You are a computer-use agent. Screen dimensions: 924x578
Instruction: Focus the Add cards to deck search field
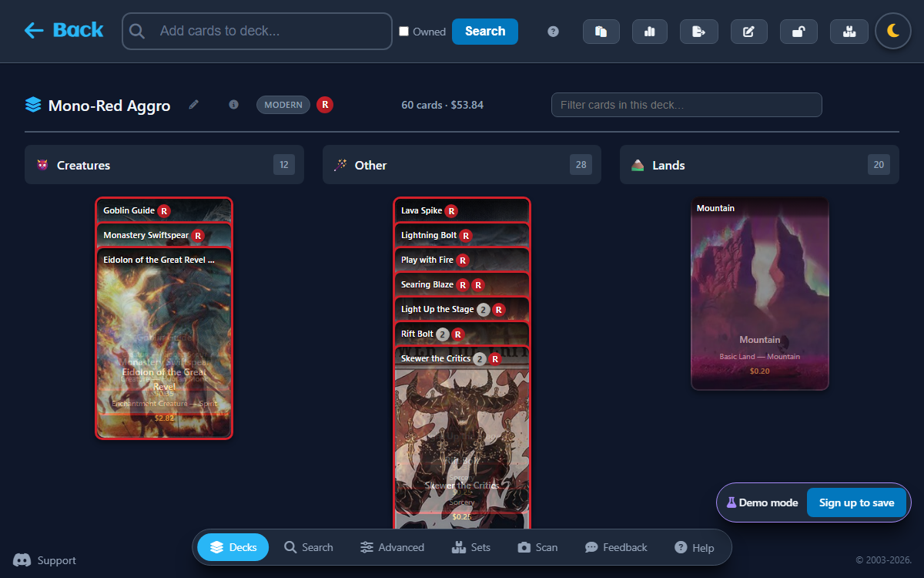[257, 32]
